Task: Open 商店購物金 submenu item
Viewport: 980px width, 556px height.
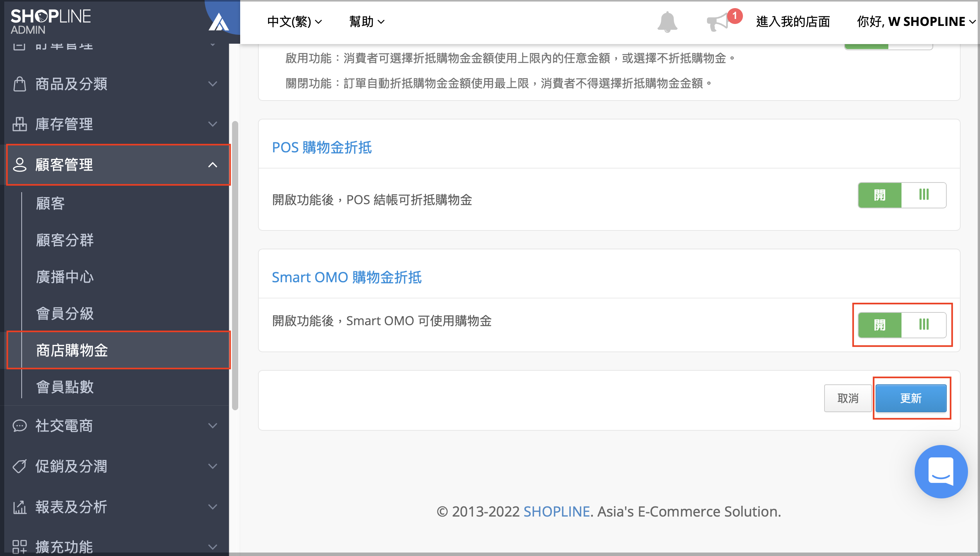Action: click(118, 350)
